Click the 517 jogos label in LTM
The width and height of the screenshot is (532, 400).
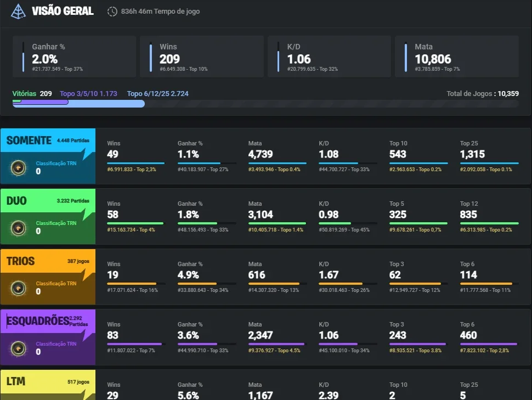click(x=78, y=382)
